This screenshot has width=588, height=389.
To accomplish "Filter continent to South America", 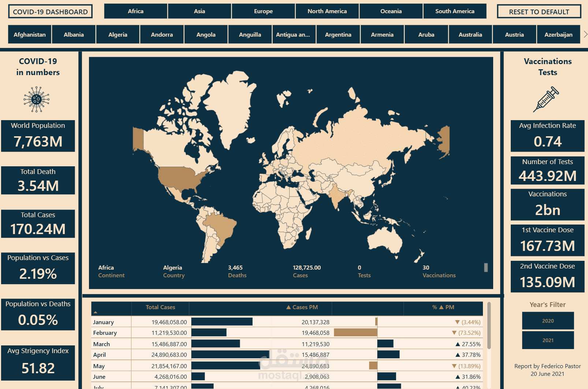I will tap(455, 11).
